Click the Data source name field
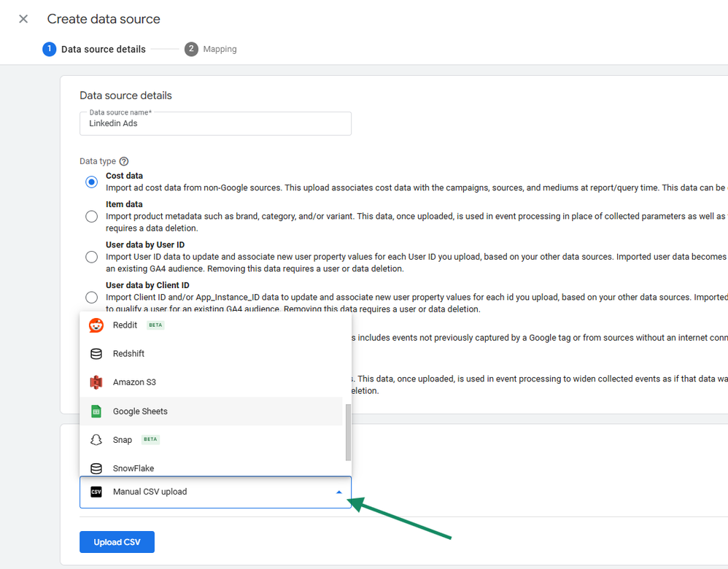The height and width of the screenshot is (569, 728). [x=215, y=124]
